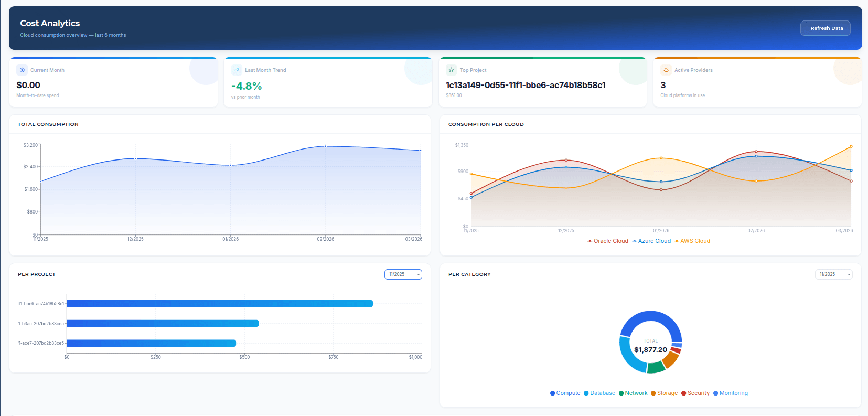Click the Per Category panel title
Image resolution: width=868 pixels, height=416 pixels.
coord(469,274)
